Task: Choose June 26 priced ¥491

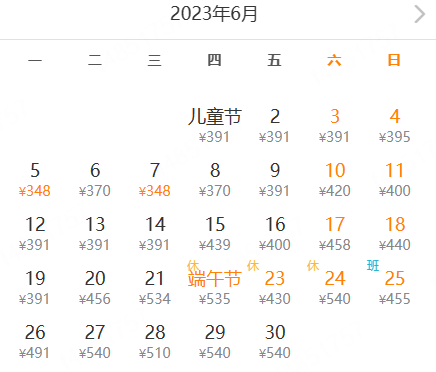Action: point(35,342)
